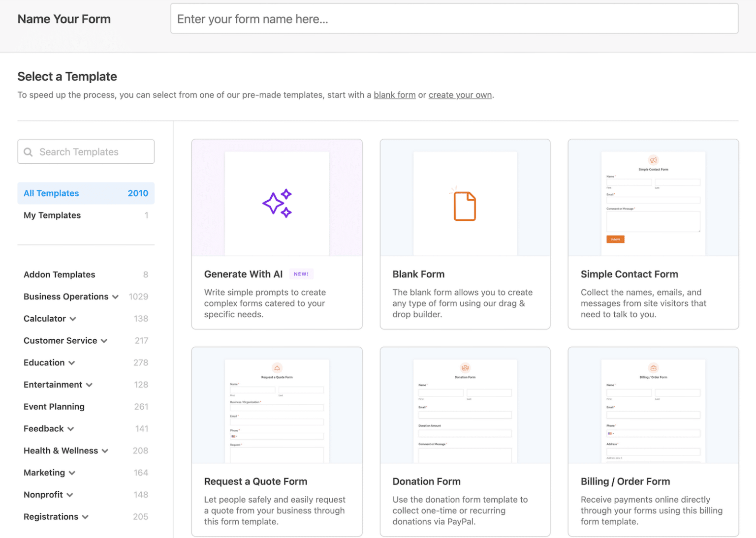The image size is (756, 538).
Task: Expand the Health & Wellness chevron
Action: pos(104,450)
